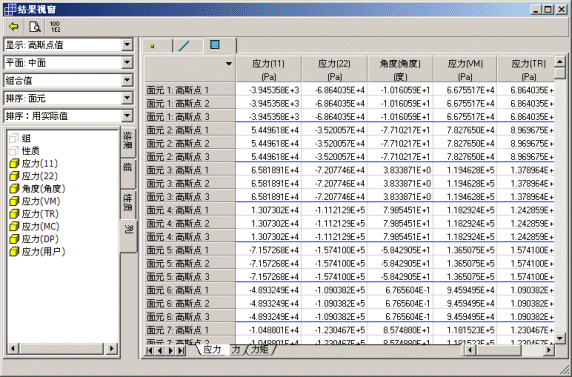Toggle the yellow cube beside 应力(DP)

tap(14, 239)
